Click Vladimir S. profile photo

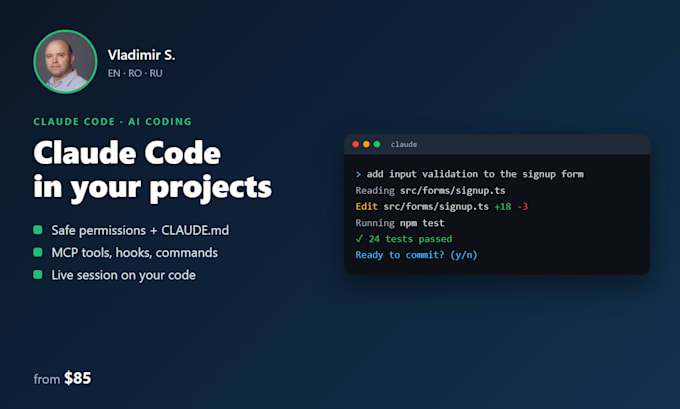[x=65, y=62]
